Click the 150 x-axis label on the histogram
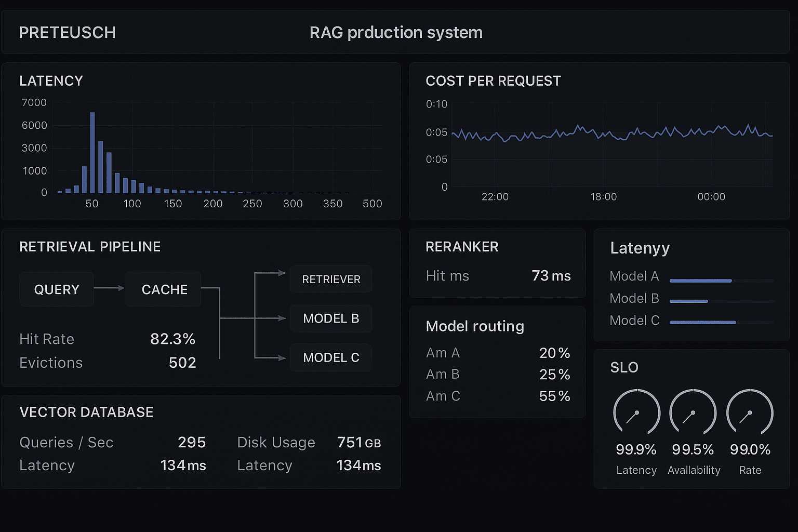798x532 pixels. (x=173, y=204)
